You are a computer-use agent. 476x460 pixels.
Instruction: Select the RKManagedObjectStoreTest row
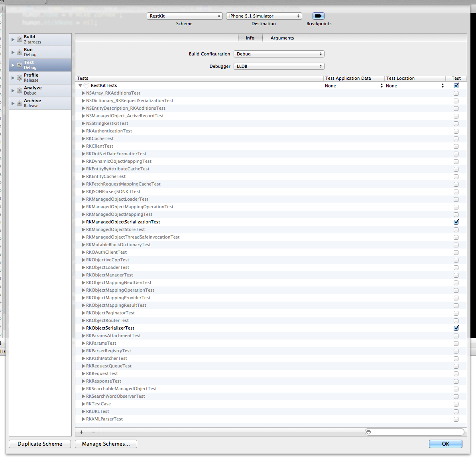271,230
